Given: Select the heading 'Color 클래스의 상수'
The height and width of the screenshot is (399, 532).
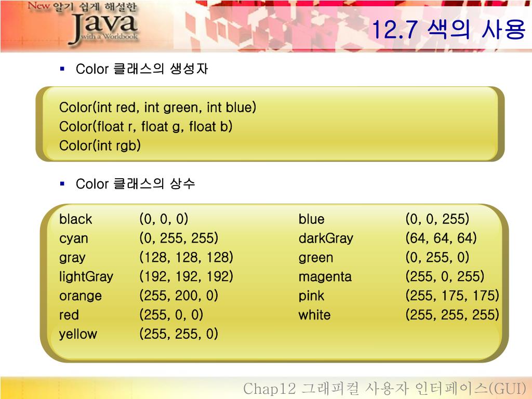Looking at the screenshot, I should [x=135, y=183].
